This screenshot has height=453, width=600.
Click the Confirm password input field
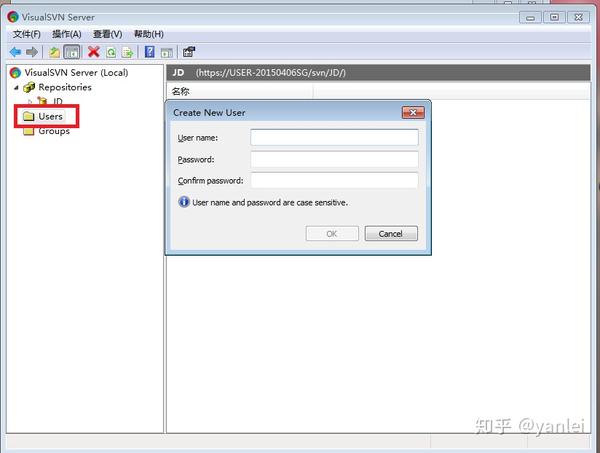pyautogui.click(x=334, y=180)
